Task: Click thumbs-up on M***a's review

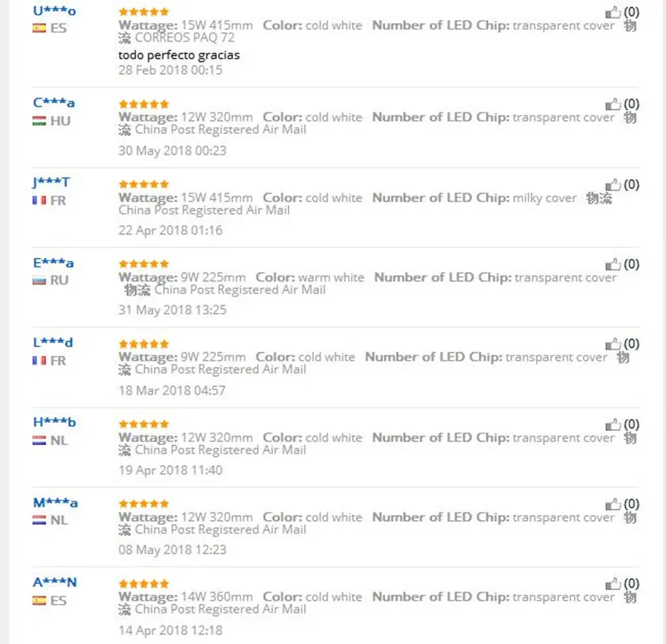Action: 613,504
